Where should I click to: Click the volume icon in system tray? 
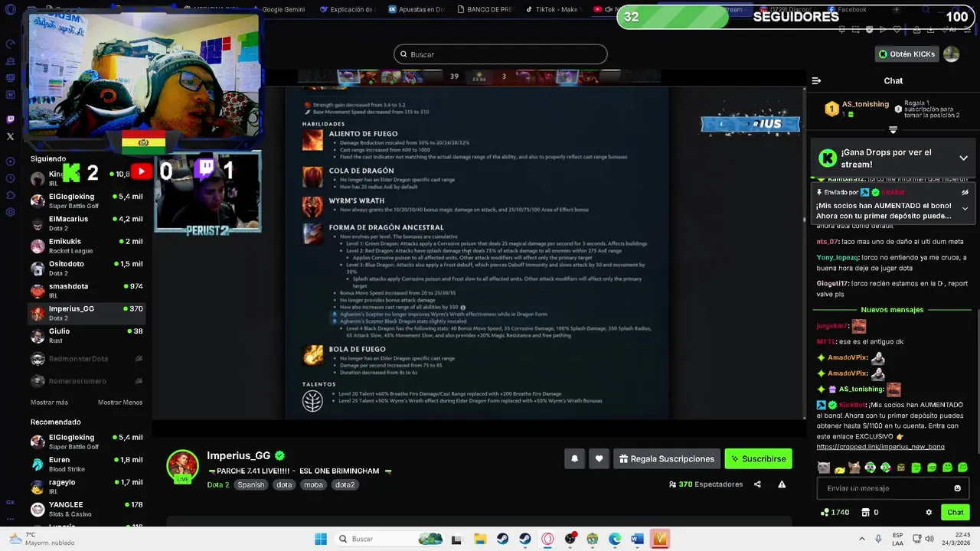929,539
